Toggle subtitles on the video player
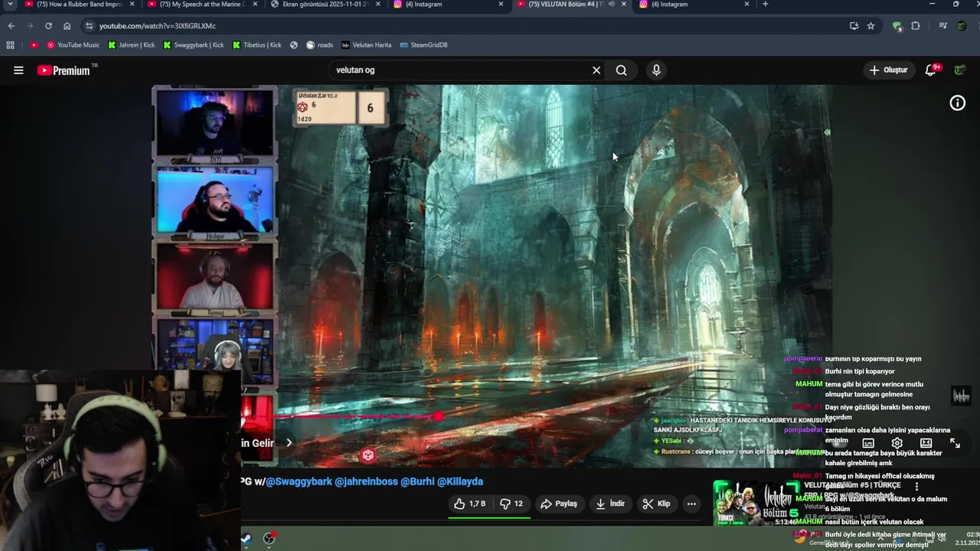This screenshot has width=980, height=551. (x=868, y=443)
